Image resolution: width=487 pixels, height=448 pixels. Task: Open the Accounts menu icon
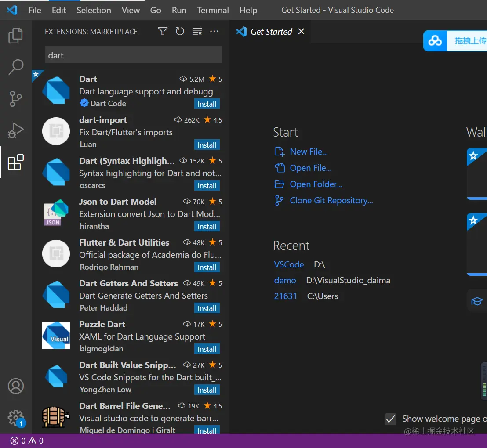(x=15, y=386)
